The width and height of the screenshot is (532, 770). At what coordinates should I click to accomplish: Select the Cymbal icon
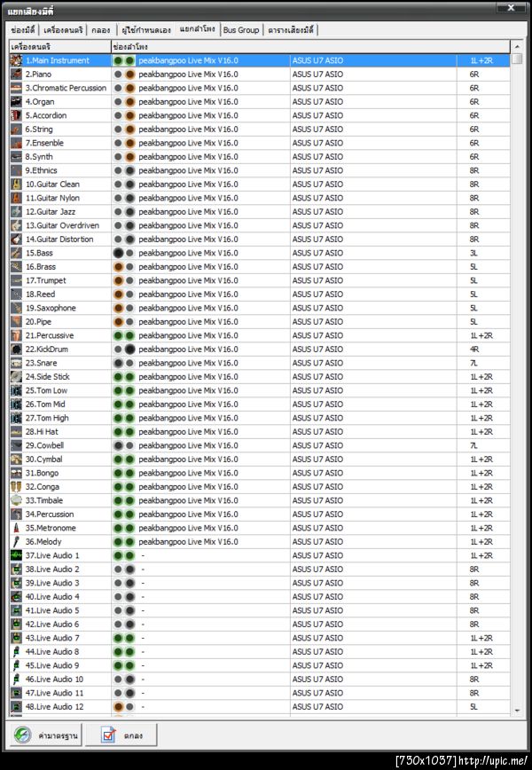coord(16,460)
